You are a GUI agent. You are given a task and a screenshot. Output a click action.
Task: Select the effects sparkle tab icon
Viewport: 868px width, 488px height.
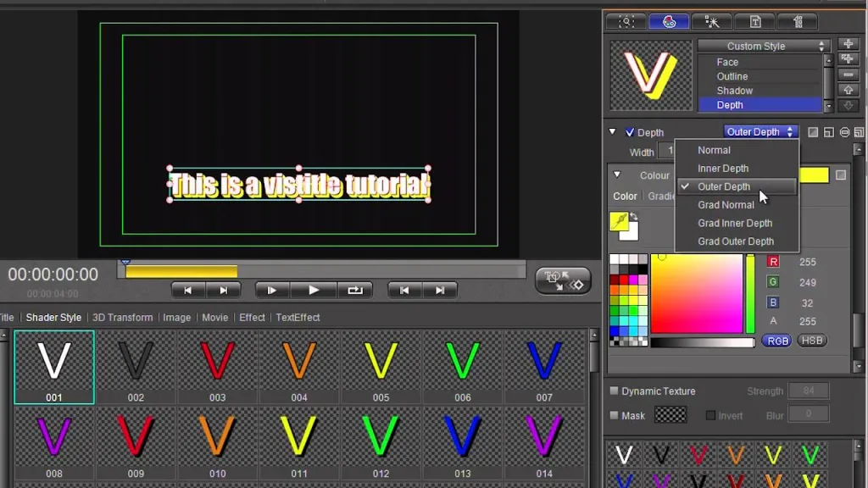tap(712, 21)
